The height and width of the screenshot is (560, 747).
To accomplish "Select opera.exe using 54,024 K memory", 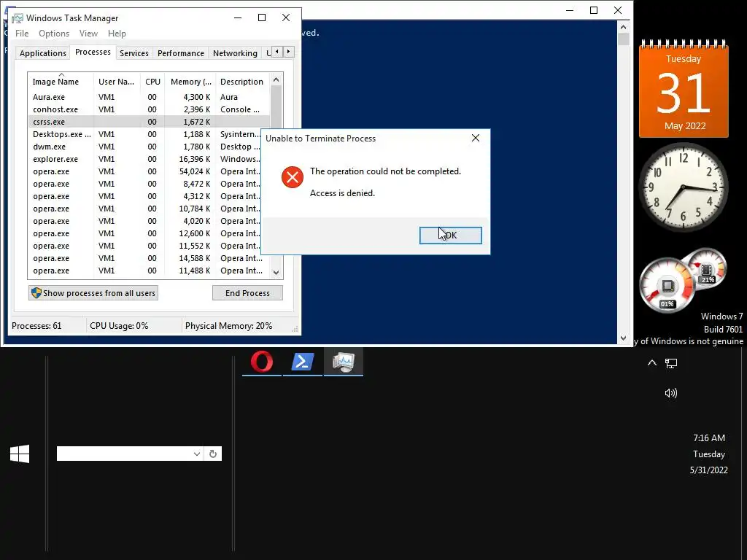I will click(x=145, y=171).
